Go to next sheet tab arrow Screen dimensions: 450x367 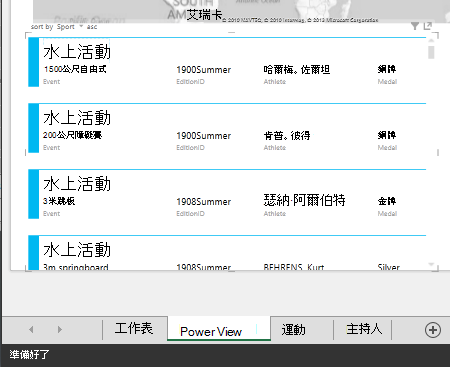point(60,329)
